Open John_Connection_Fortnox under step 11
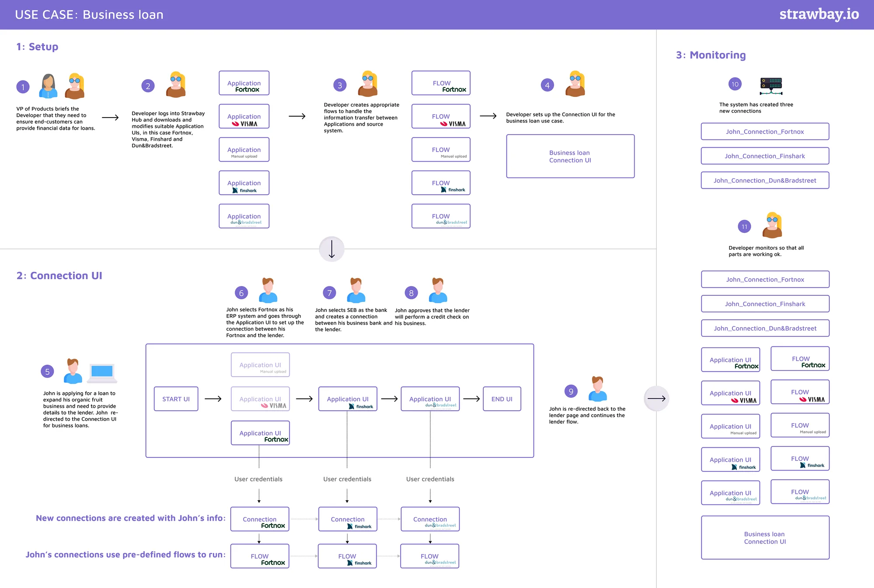Image resolution: width=874 pixels, height=588 pixels. (x=765, y=279)
